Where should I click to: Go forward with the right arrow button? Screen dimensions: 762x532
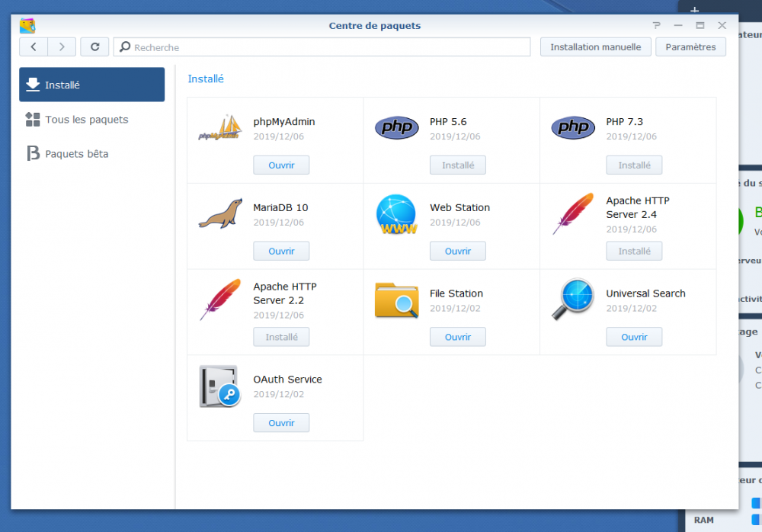62,46
